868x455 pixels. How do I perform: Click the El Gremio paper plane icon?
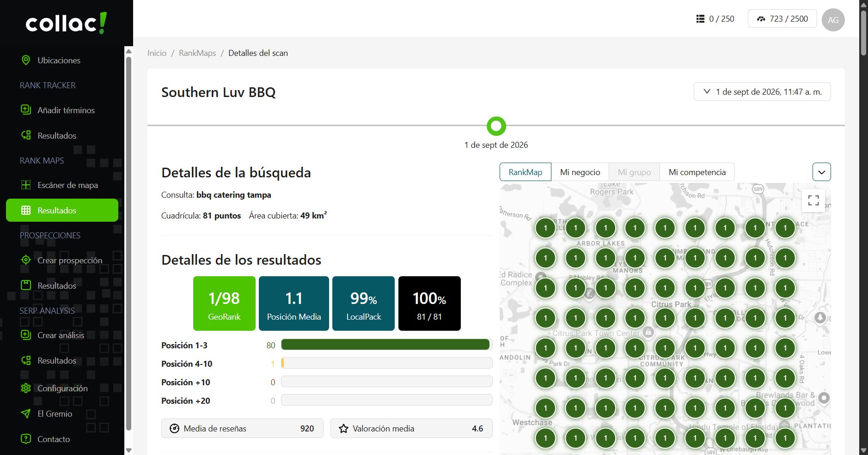click(x=26, y=413)
